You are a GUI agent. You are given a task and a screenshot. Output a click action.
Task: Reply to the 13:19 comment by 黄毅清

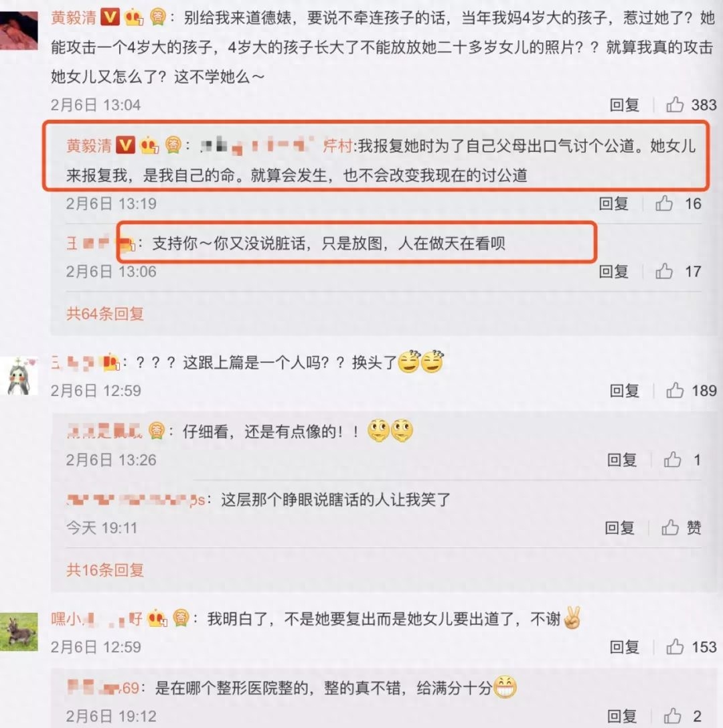point(613,203)
